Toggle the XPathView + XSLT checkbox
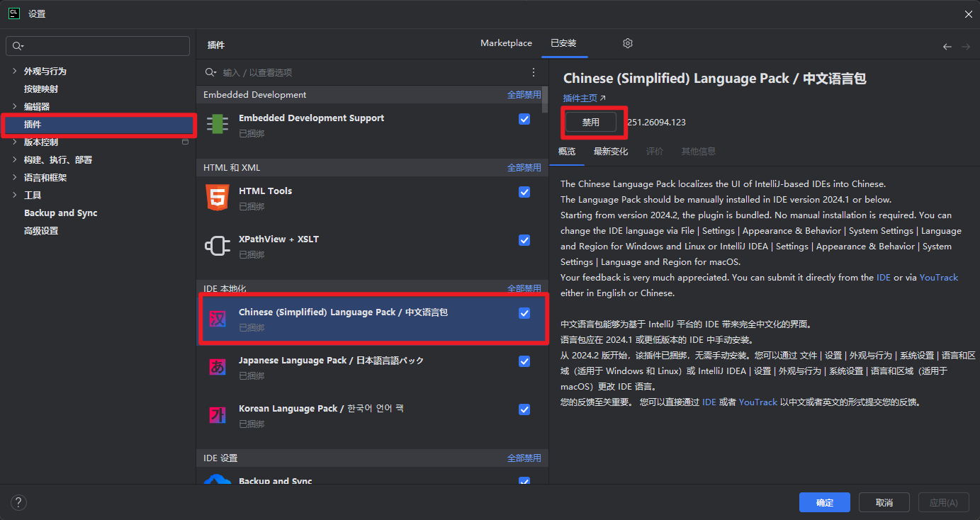Image resolution: width=980 pixels, height=520 pixels. [524, 240]
